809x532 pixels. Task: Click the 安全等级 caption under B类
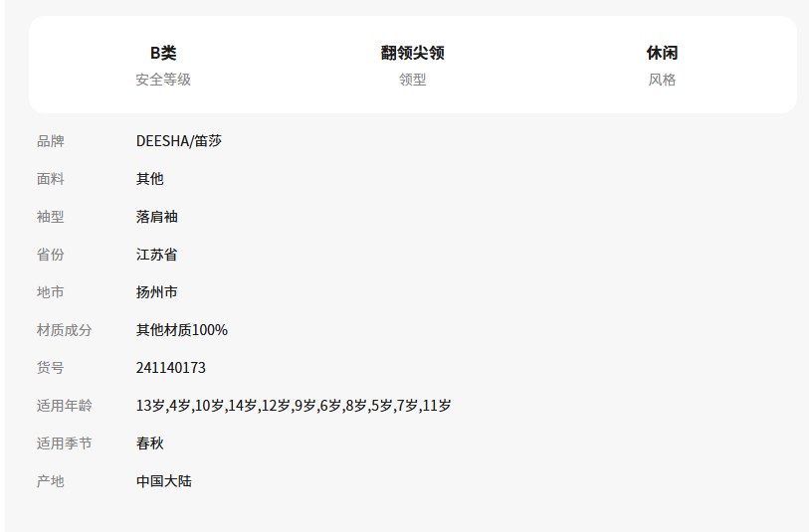[163, 80]
